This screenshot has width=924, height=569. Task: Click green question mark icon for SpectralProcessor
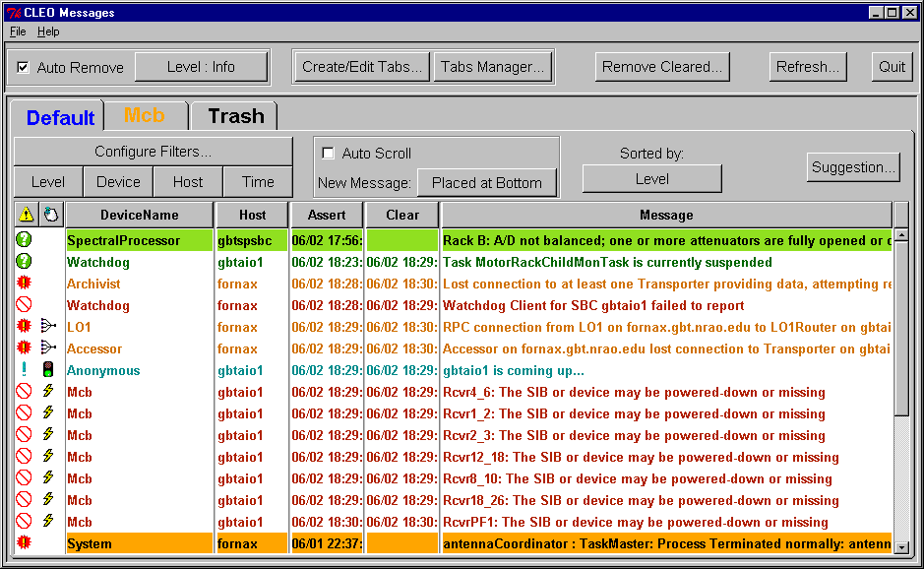pyautogui.click(x=25, y=240)
